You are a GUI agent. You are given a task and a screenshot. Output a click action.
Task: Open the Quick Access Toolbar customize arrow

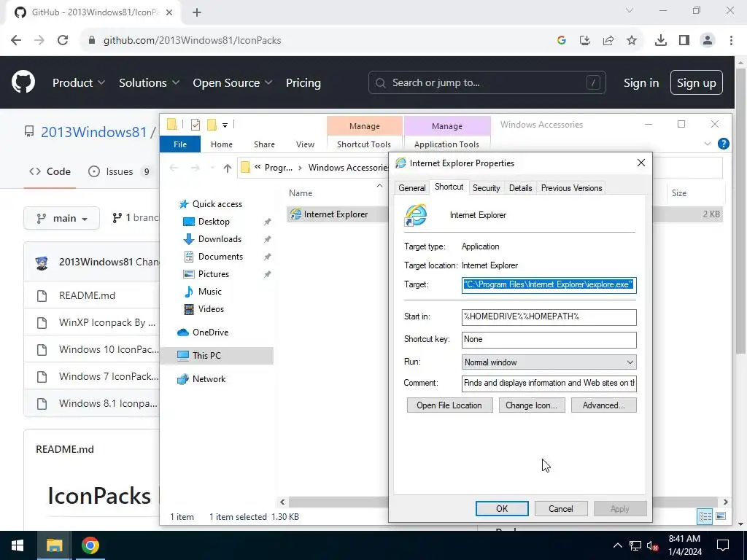(225, 125)
